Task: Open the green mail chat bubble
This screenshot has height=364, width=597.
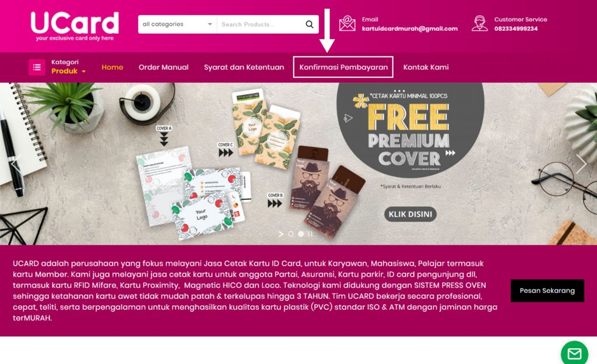Action: 574,353
